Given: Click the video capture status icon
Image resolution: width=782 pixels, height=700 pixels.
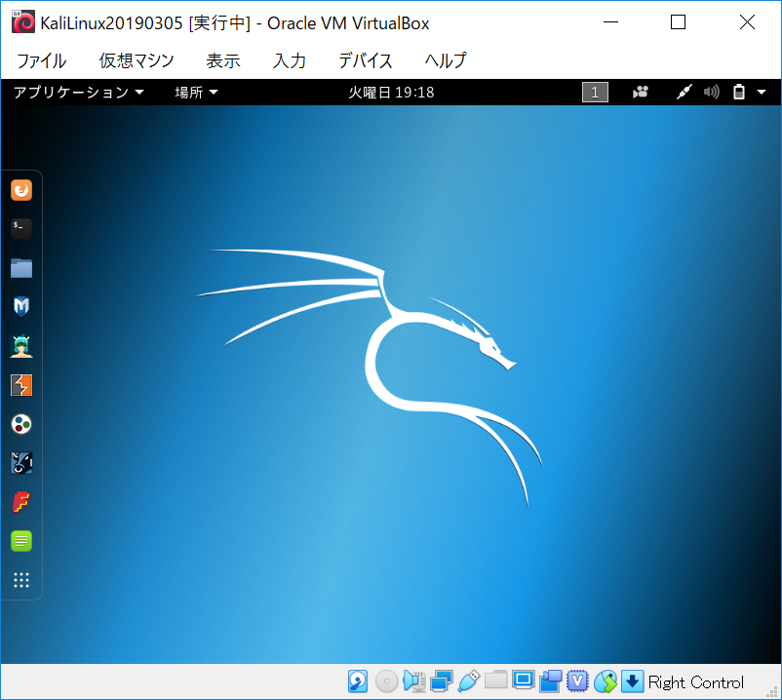Looking at the screenshot, I should 551,681.
